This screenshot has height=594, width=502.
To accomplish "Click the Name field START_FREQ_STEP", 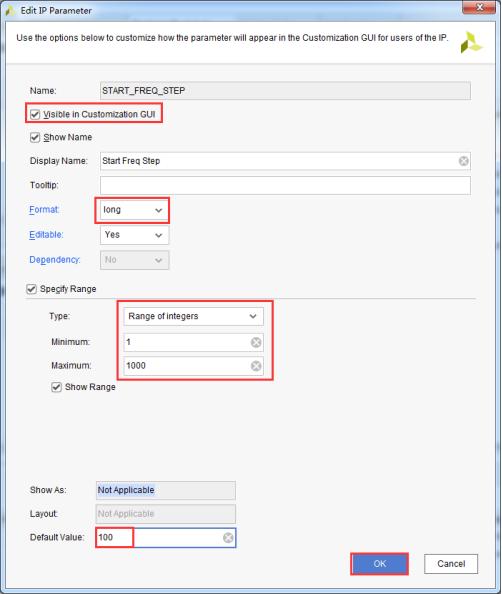I will (x=285, y=91).
